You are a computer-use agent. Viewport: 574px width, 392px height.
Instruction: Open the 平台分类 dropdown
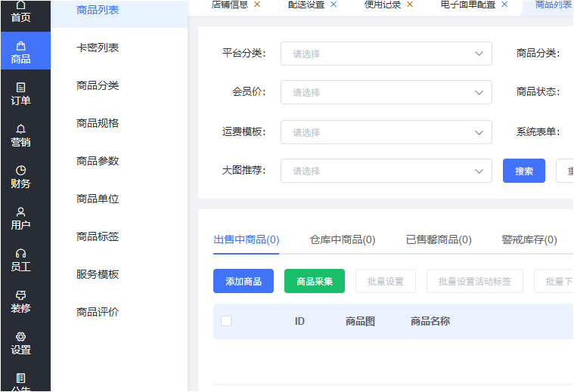coord(386,54)
